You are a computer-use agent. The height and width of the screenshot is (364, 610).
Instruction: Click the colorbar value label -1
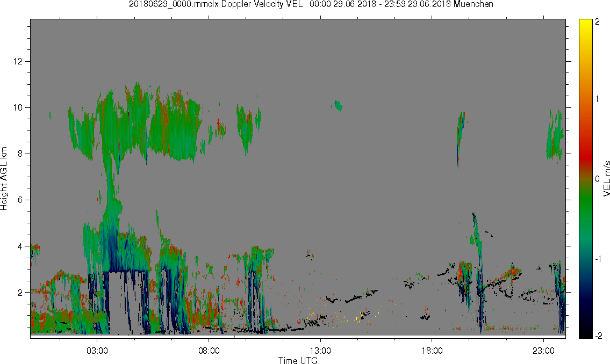pyautogui.click(x=598, y=259)
